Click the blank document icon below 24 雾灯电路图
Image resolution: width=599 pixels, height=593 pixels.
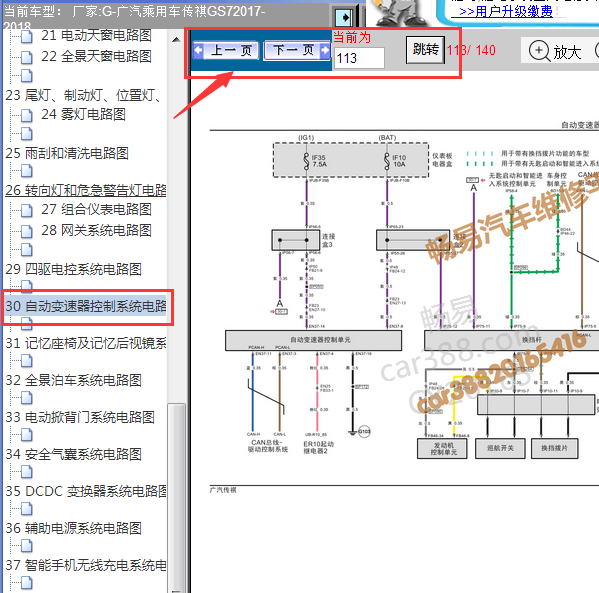pos(26,133)
